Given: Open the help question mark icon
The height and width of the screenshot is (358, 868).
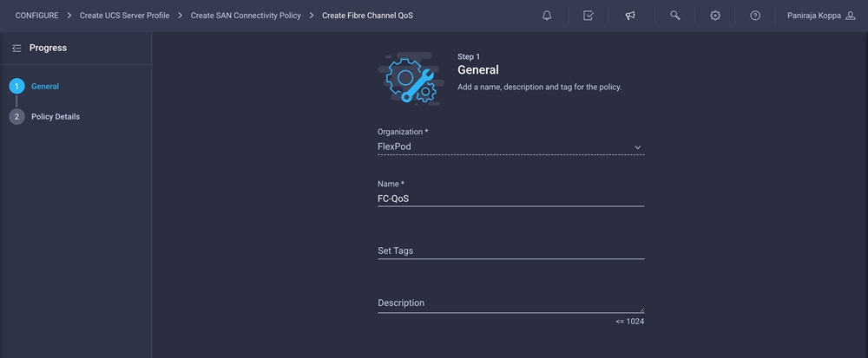Looking at the screenshot, I should [755, 16].
